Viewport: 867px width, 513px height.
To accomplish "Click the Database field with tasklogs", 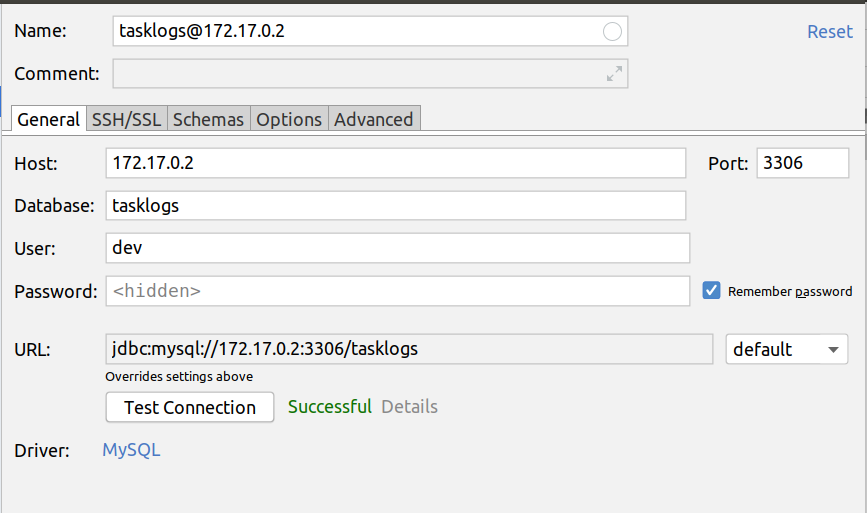I will [x=395, y=206].
